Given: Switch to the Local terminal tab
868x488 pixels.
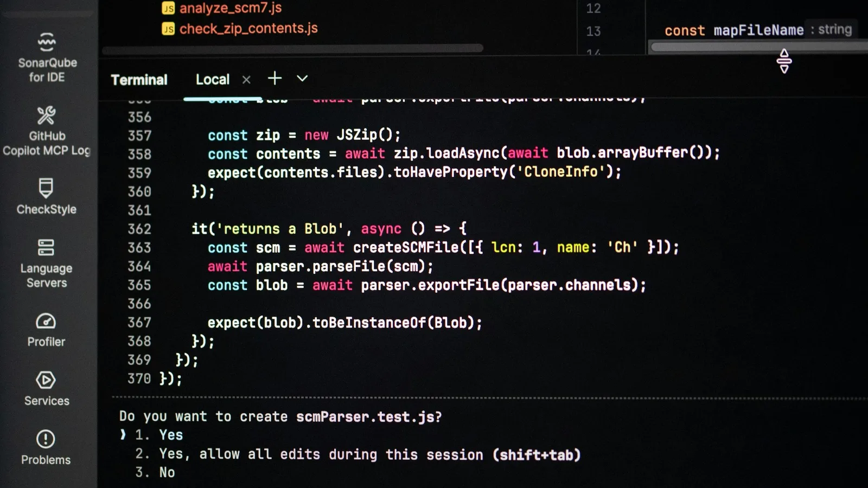Looking at the screenshot, I should click(213, 80).
